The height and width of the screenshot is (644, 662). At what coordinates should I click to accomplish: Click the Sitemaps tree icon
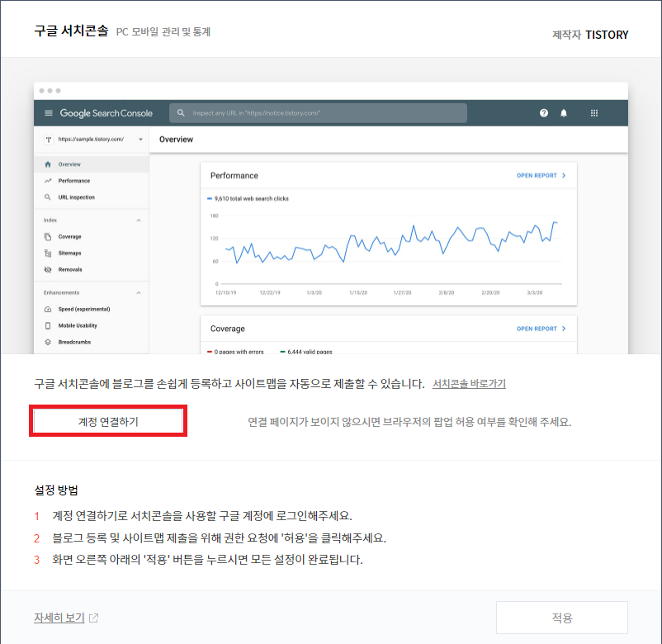coord(48,253)
